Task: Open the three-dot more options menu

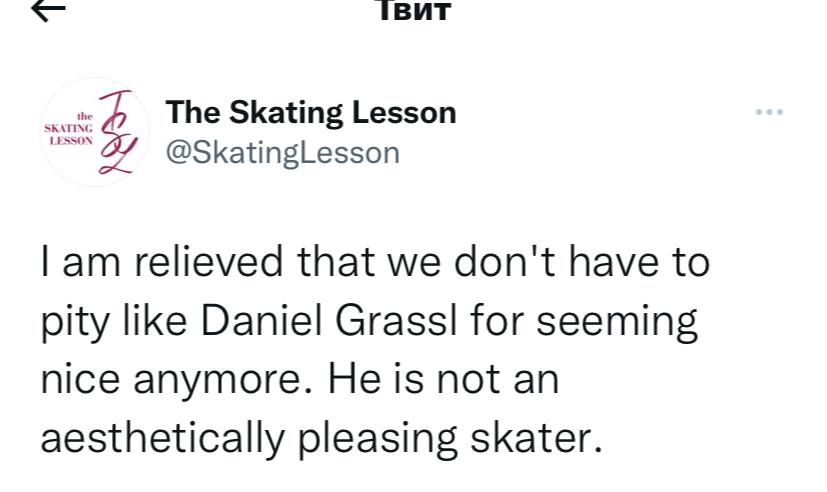Action: click(769, 112)
